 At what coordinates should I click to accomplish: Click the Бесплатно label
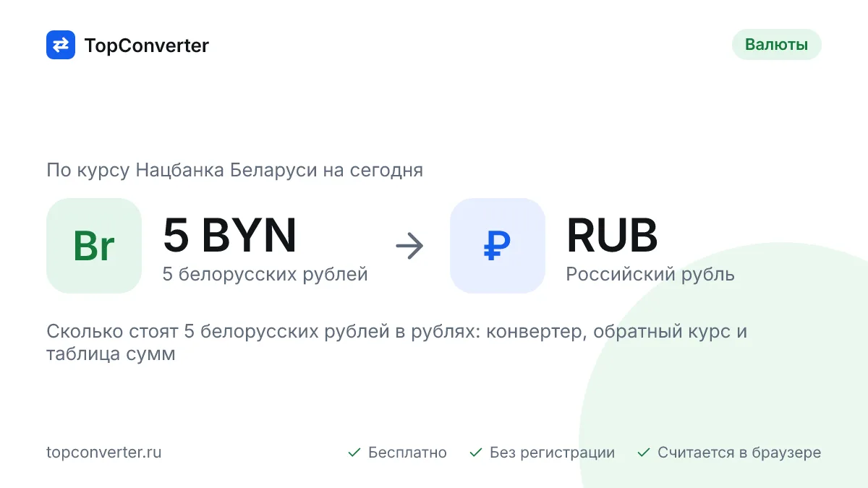[407, 453]
